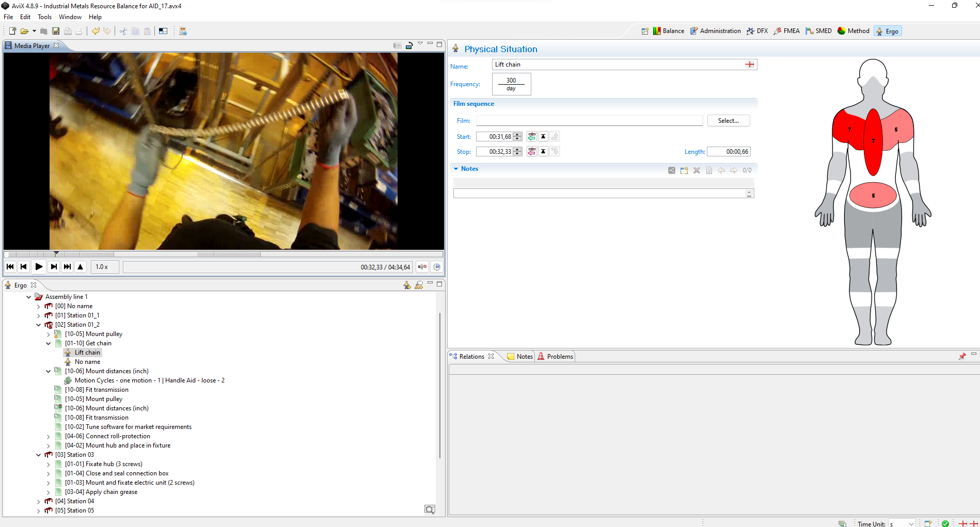Screen dimensions: 980x527
Task: Open the Tools menu
Action: (x=44, y=17)
